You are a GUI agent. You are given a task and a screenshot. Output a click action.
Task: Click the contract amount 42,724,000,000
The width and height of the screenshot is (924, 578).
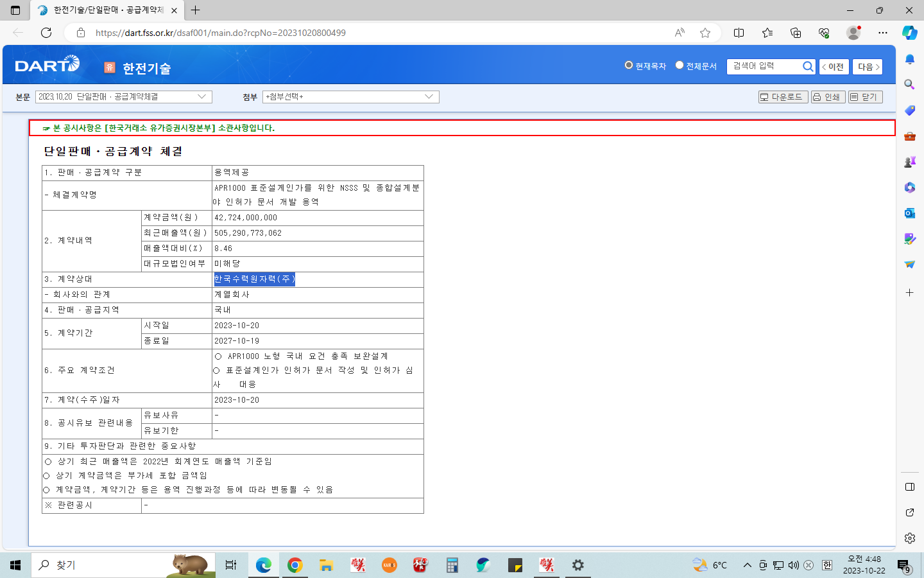tap(246, 218)
